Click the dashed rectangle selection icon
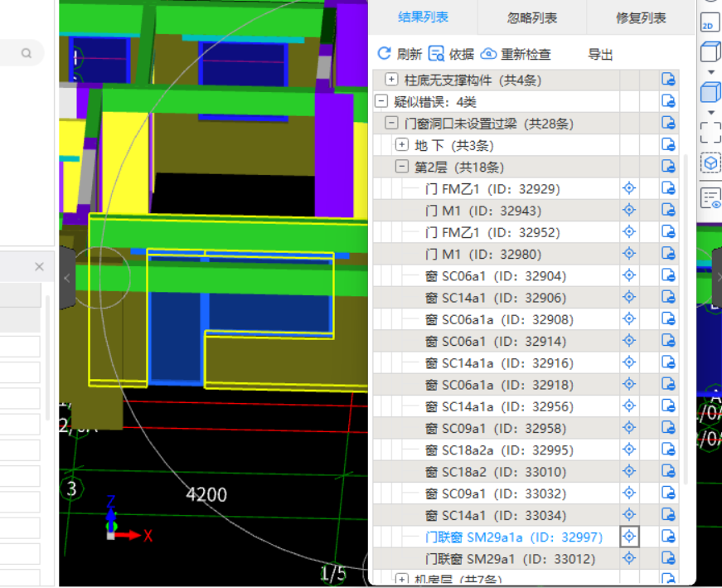Viewport: 722px width, 588px height. click(710, 132)
